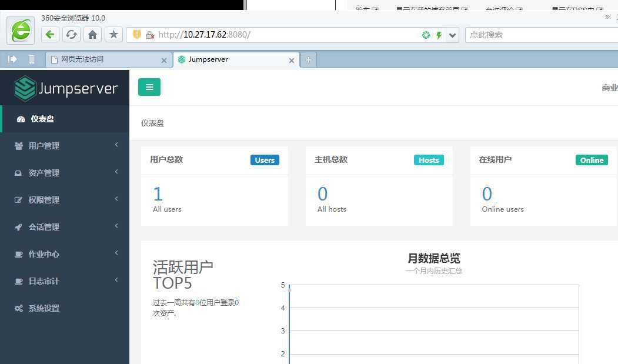Go to browser home page icon
618x364 pixels.
point(92,35)
